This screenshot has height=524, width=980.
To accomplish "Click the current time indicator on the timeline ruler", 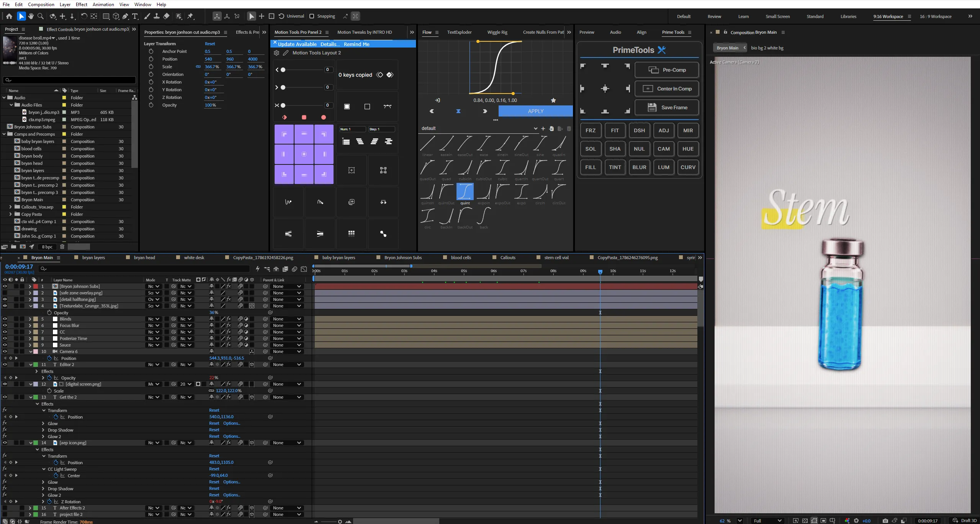I will pos(600,271).
